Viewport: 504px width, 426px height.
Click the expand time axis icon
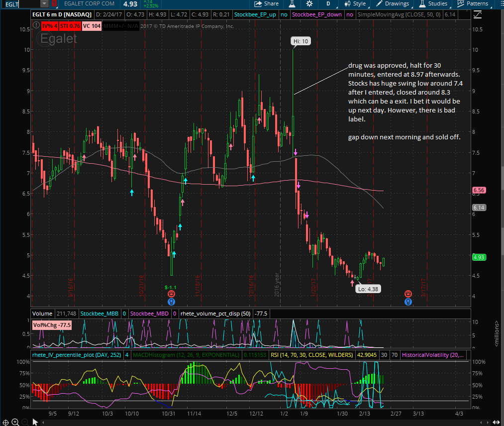(496, 423)
